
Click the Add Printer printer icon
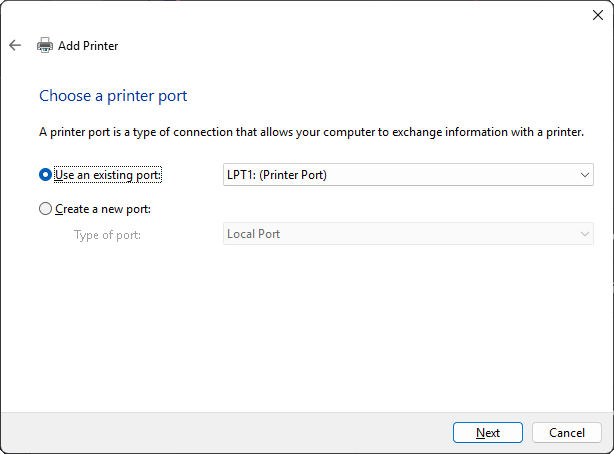point(45,45)
